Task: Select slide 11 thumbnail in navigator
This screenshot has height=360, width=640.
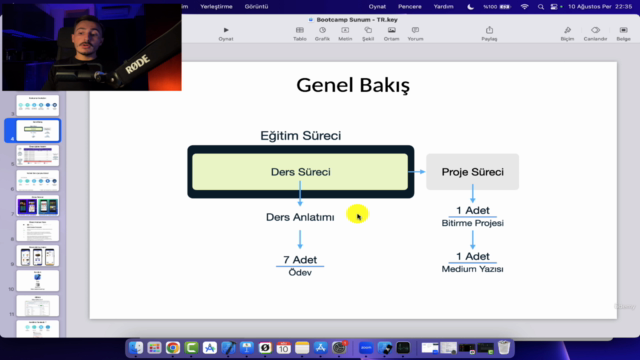Action: tap(38, 306)
